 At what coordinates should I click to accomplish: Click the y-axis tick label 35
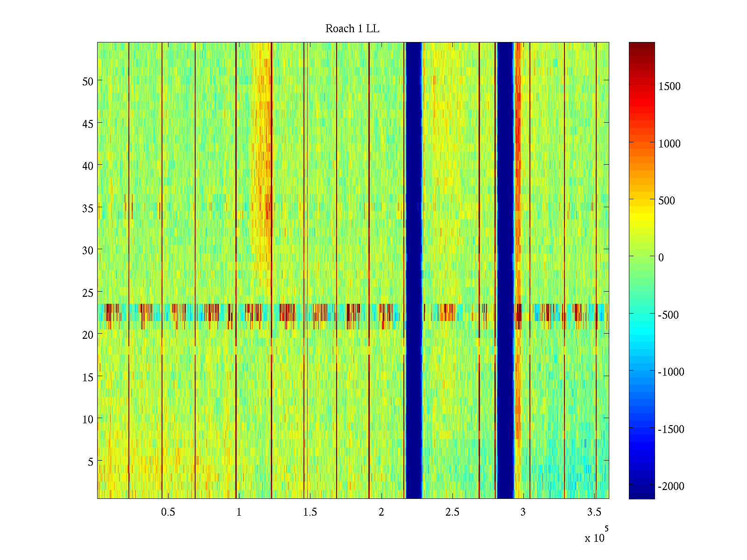[x=87, y=208]
